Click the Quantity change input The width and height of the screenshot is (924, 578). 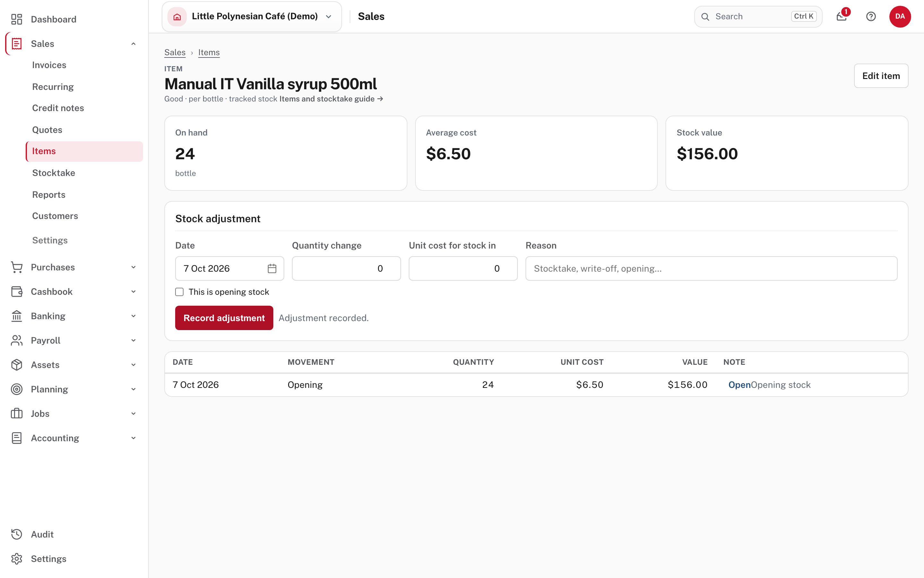[346, 268]
